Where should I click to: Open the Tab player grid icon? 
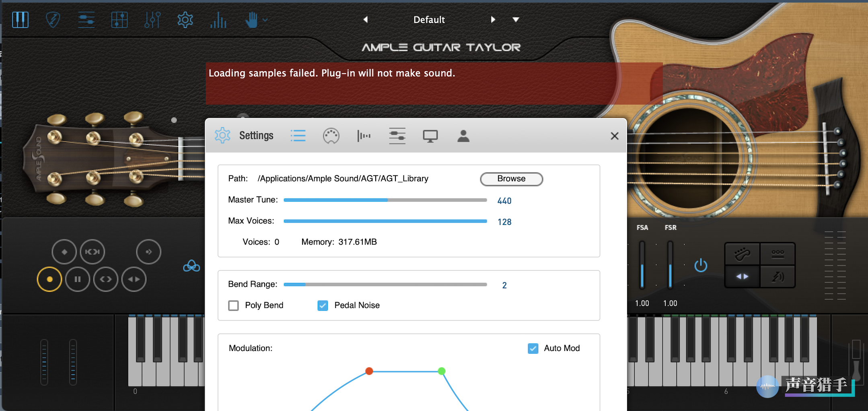coord(119,20)
